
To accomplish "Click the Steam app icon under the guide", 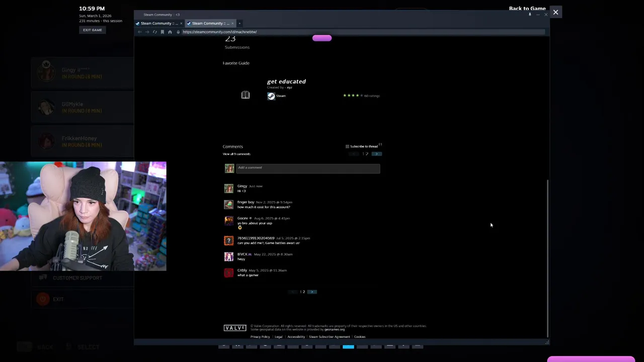I will point(271,96).
